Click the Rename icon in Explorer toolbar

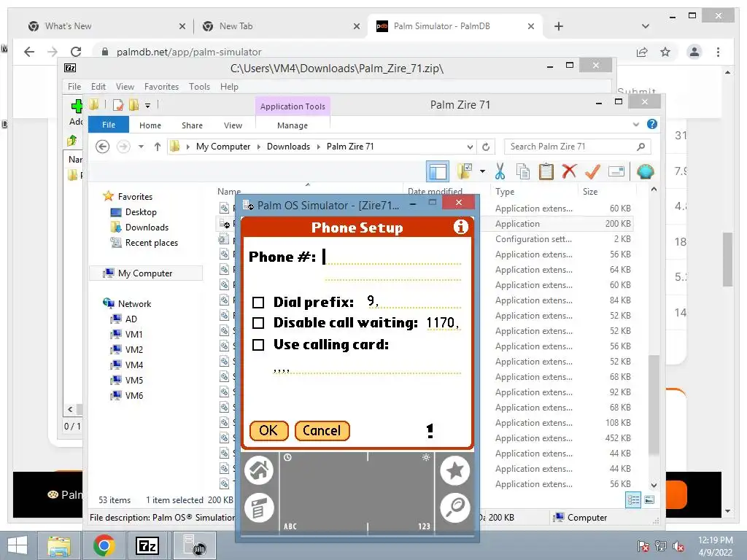coord(616,171)
